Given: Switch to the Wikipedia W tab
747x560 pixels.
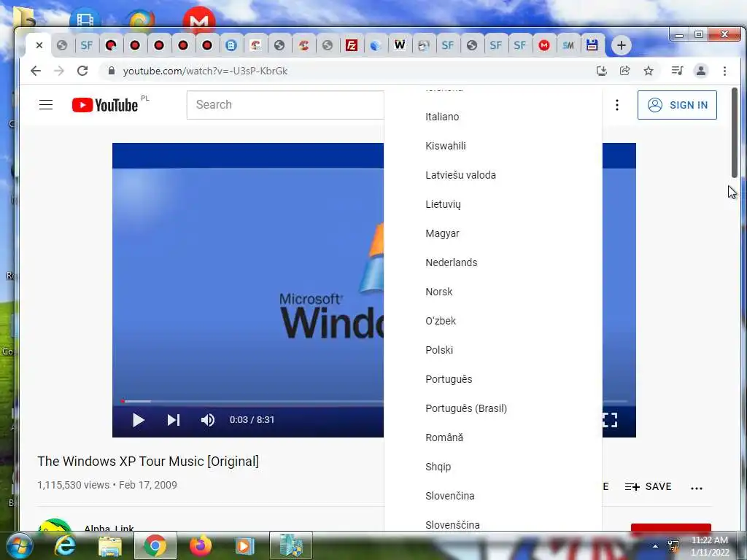Looking at the screenshot, I should tap(400, 45).
